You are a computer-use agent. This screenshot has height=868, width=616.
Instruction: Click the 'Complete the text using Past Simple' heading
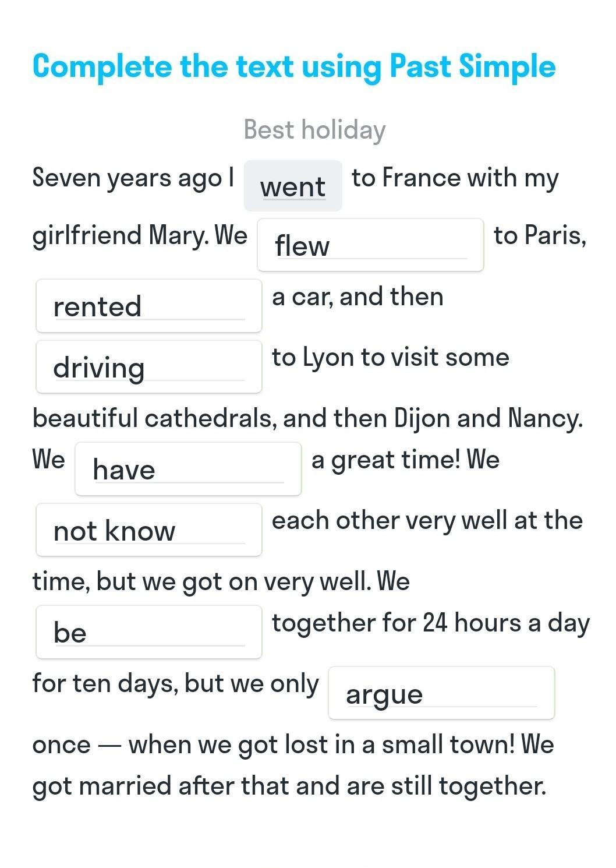tap(294, 66)
